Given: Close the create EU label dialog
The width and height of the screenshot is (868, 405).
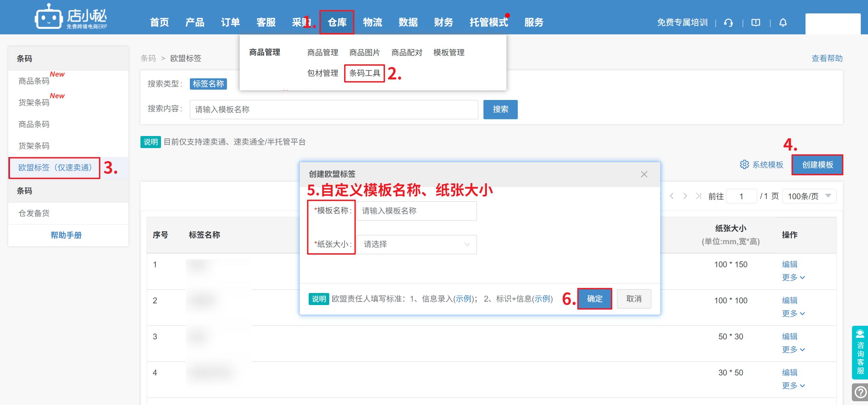Looking at the screenshot, I should (x=644, y=174).
